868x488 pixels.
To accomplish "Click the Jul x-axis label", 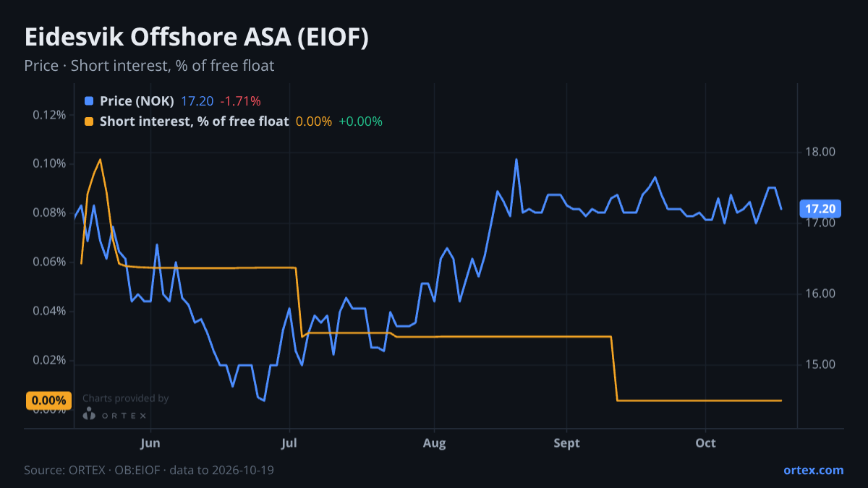I will (x=289, y=443).
